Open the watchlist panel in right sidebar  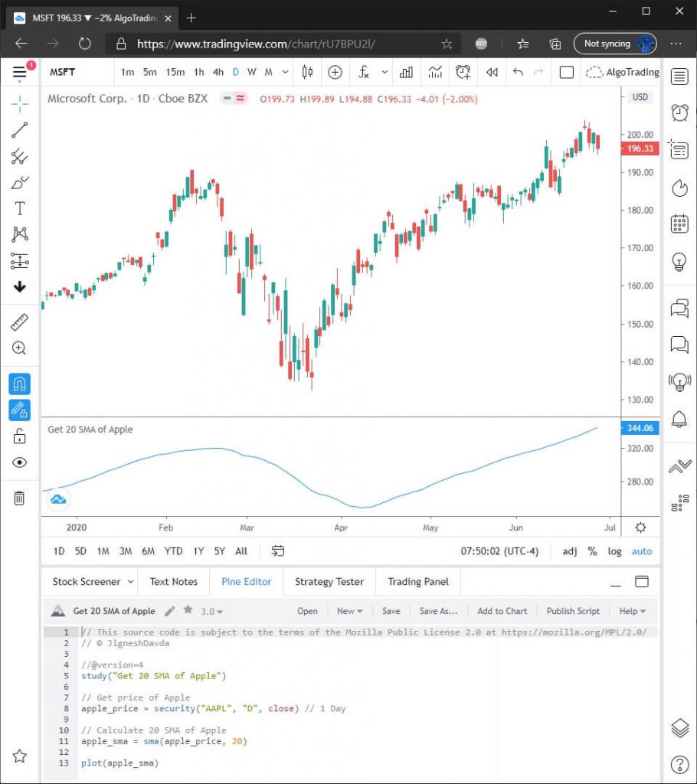(x=679, y=77)
